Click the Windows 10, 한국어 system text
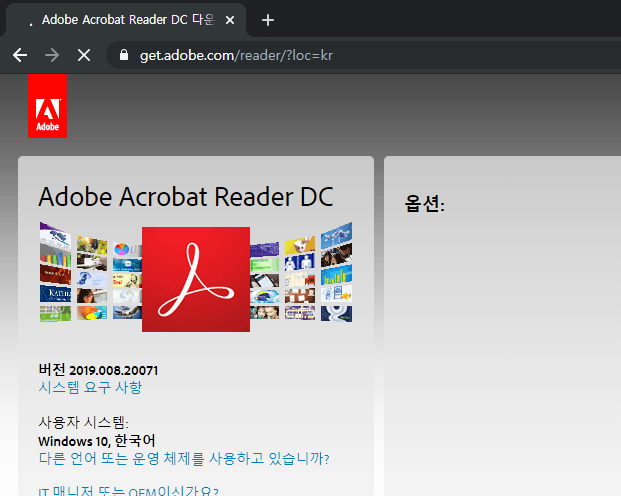Image resolution: width=621 pixels, height=496 pixels. tap(97, 441)
